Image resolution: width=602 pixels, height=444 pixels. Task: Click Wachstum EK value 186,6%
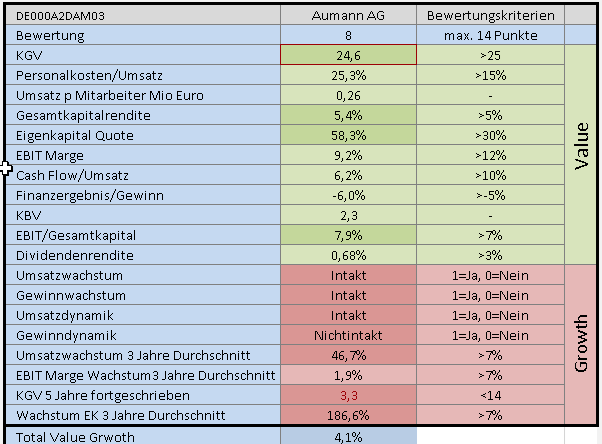[348, 415]
